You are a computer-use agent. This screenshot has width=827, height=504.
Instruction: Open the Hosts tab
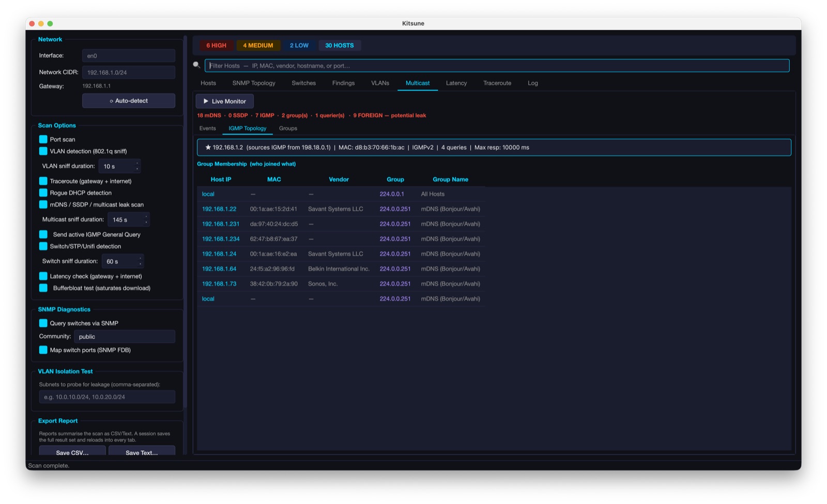tap(208, 83)
